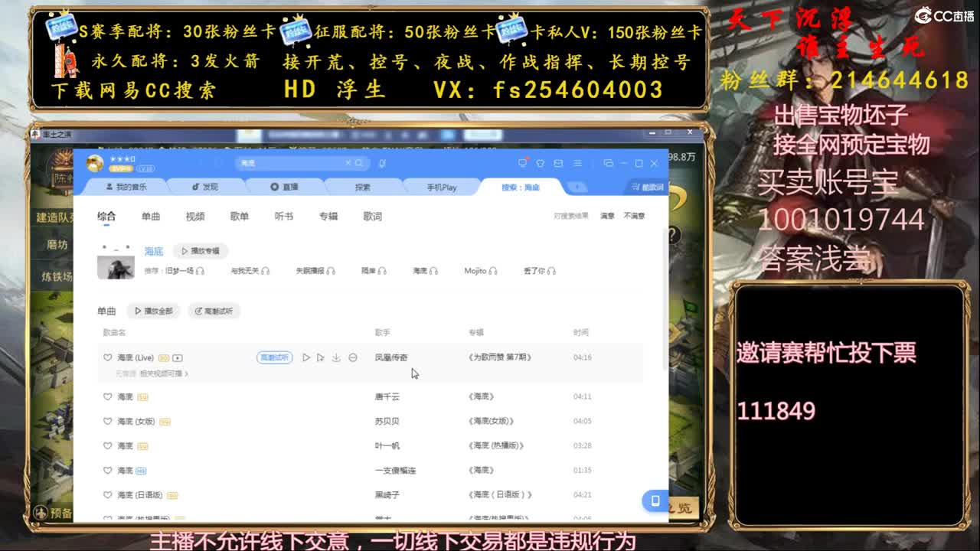Like the 一支傻榴莲 海底 song heart

tap(107, 470)
